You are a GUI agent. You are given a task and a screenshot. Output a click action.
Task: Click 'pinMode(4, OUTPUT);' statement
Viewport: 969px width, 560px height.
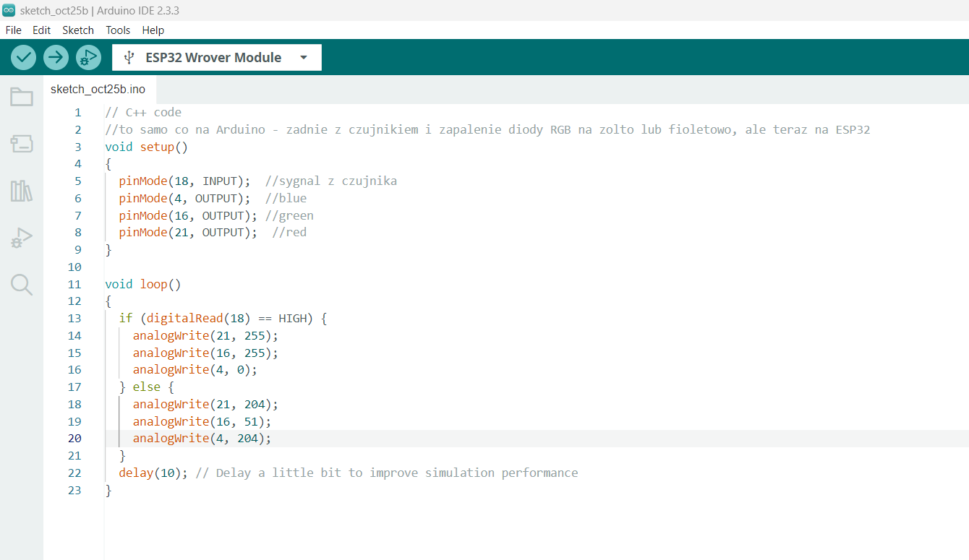tap(184, 199)
